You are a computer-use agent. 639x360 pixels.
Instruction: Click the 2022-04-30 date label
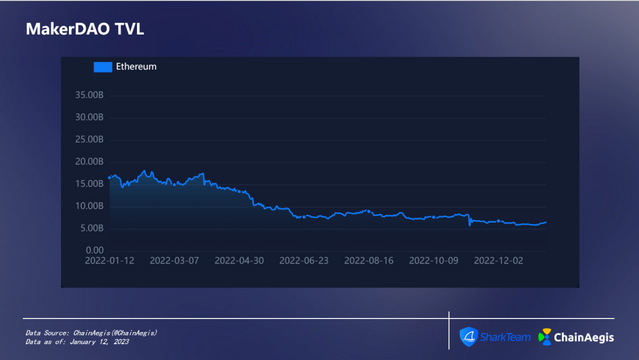click(x=239, y=261)
